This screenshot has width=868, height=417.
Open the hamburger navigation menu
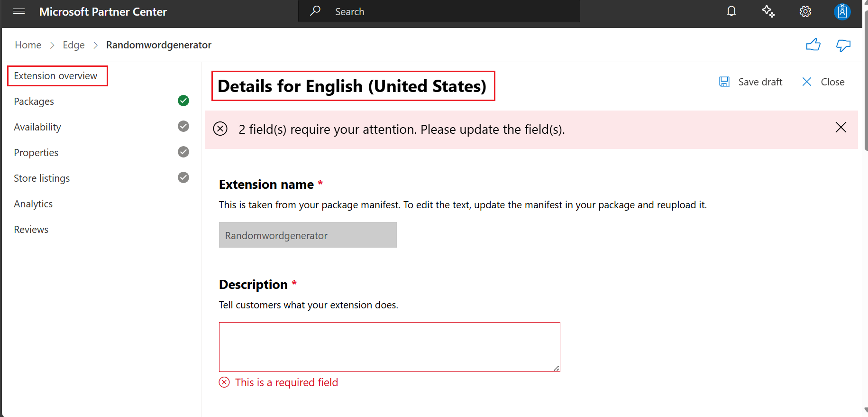tap(19, 11)
